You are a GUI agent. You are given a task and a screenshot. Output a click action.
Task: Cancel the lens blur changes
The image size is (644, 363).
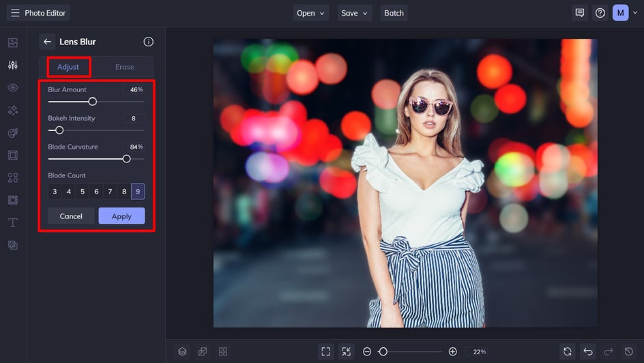click(71, 216)
